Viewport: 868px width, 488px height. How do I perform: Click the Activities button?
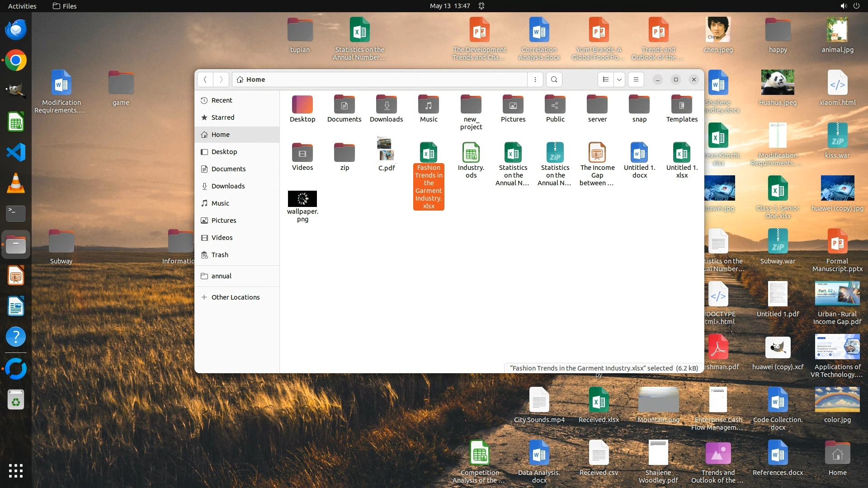[22, 6]
